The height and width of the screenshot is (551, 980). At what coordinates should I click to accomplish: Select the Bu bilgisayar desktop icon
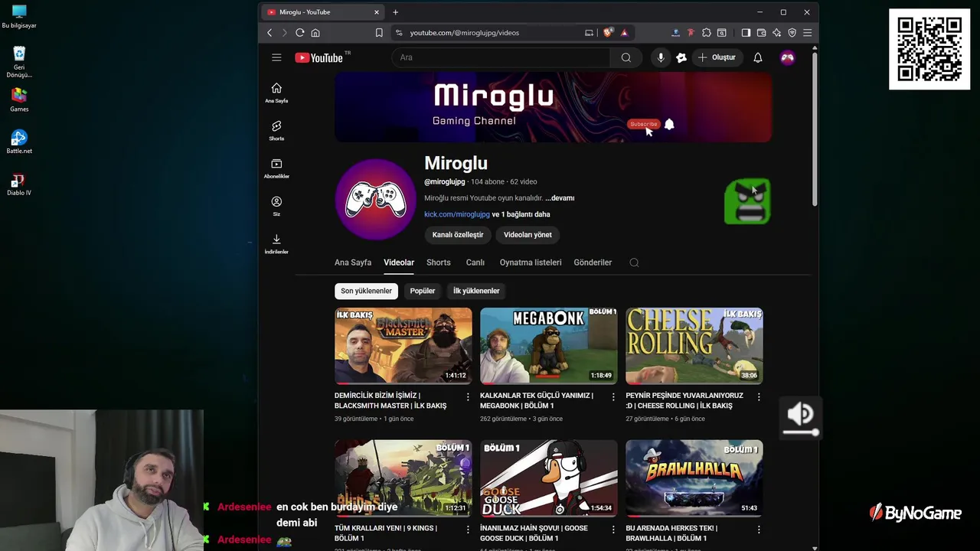(19, 17)
